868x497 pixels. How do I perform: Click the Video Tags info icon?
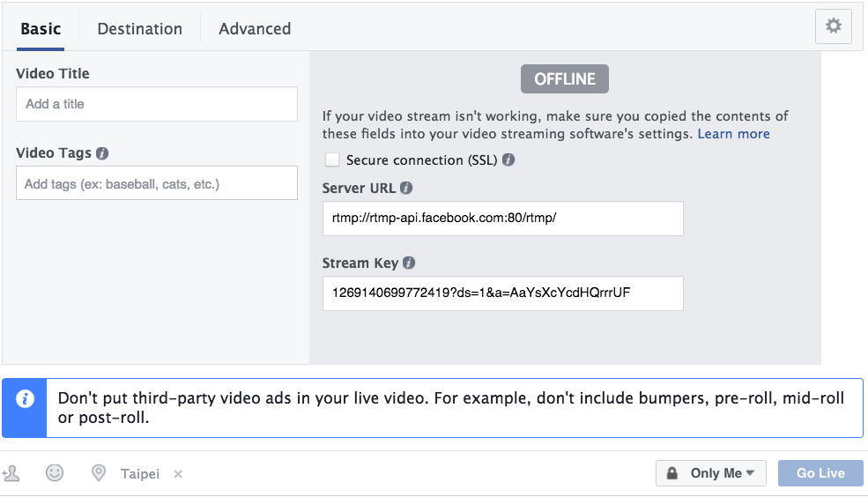(102, 153)
